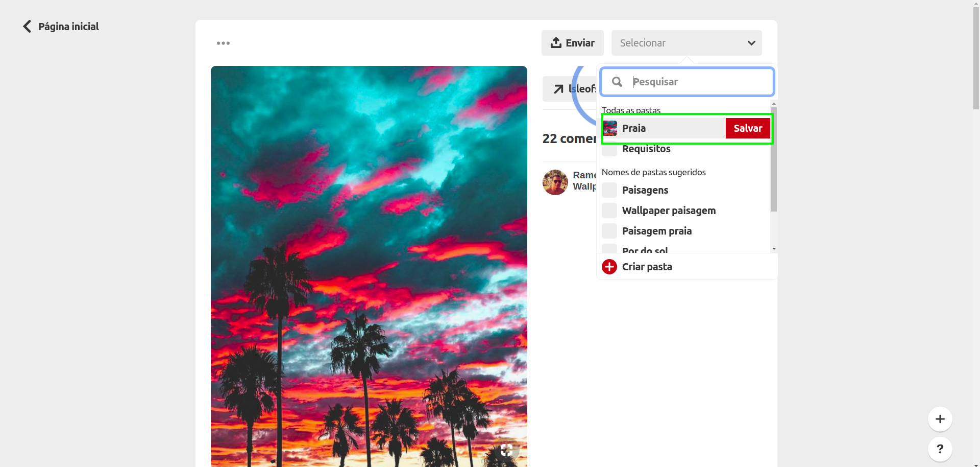980x467 pixels.
Task: Focus the Pesquisar search field
Action: tap(687, 82)
